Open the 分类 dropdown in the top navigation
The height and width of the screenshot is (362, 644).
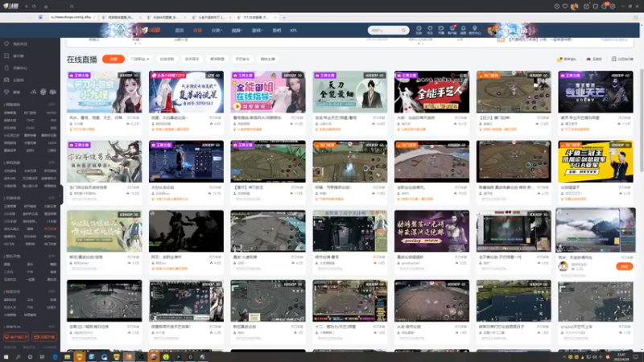217,31
